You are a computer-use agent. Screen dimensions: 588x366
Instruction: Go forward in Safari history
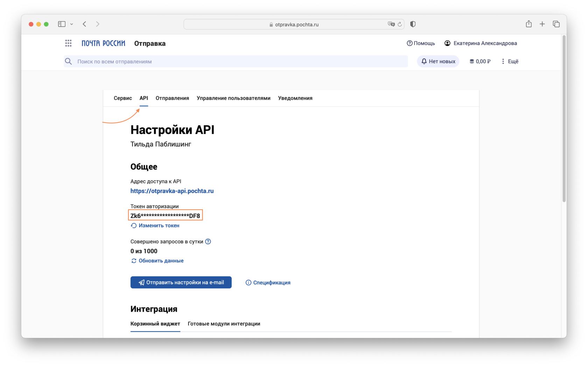(x=98, y=24)
